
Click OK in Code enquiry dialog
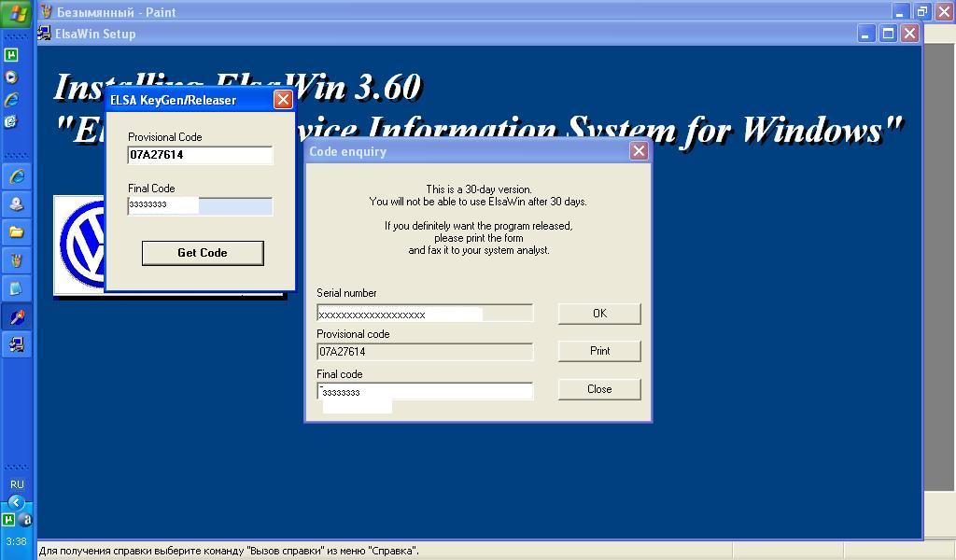[x=599, y=314]
